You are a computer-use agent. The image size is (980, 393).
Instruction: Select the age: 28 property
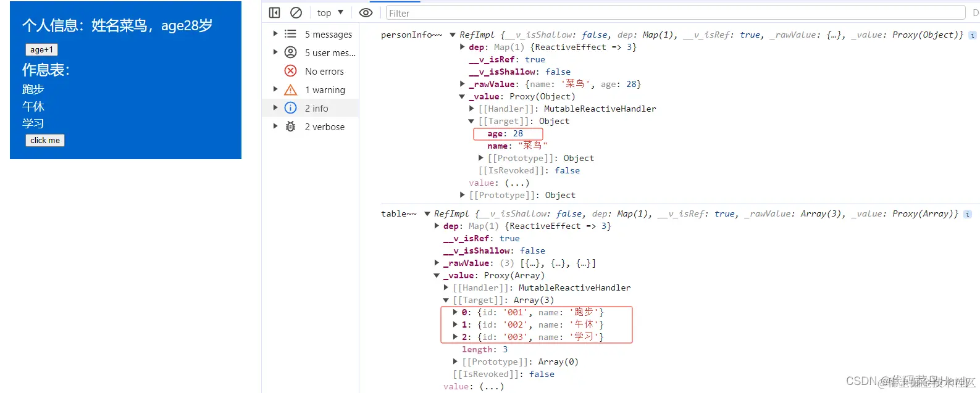click(x=505, y=133)
